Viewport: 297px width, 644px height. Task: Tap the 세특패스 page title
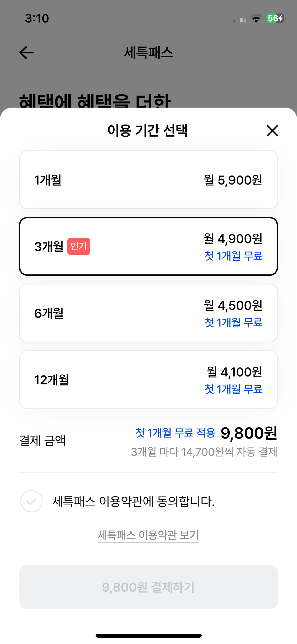(x=148, y=52)
